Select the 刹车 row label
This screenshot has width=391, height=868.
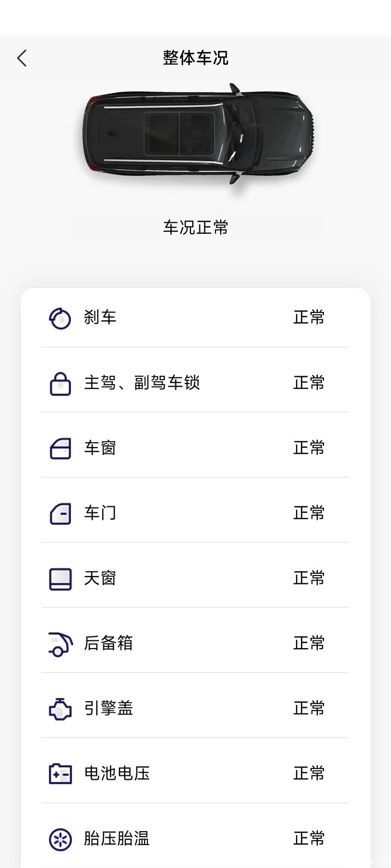tap(100, 318)
